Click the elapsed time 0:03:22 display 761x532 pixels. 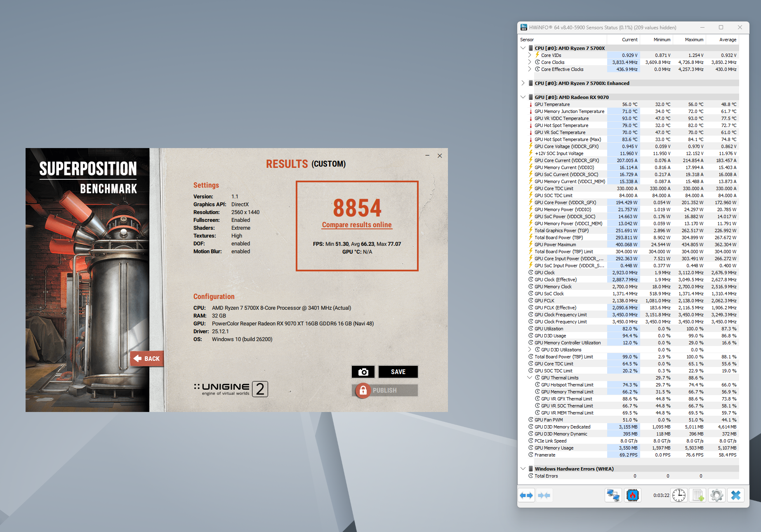661,495
